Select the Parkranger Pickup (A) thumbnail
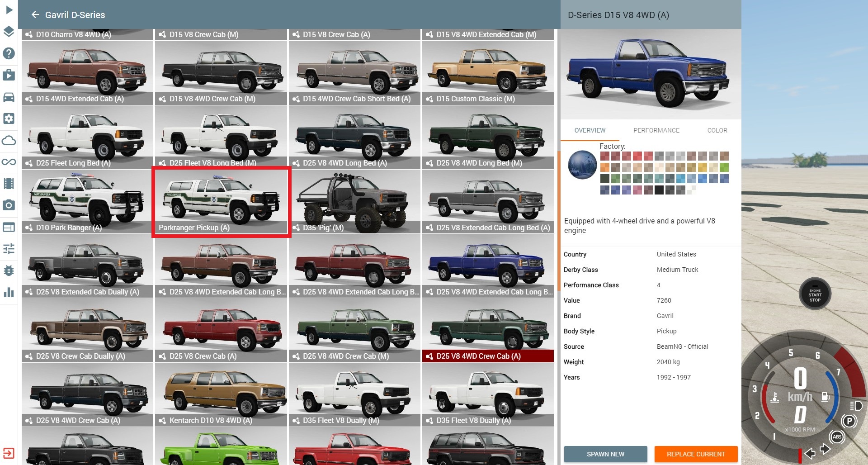The image size is (868, 465). click(x=222, y=202)
